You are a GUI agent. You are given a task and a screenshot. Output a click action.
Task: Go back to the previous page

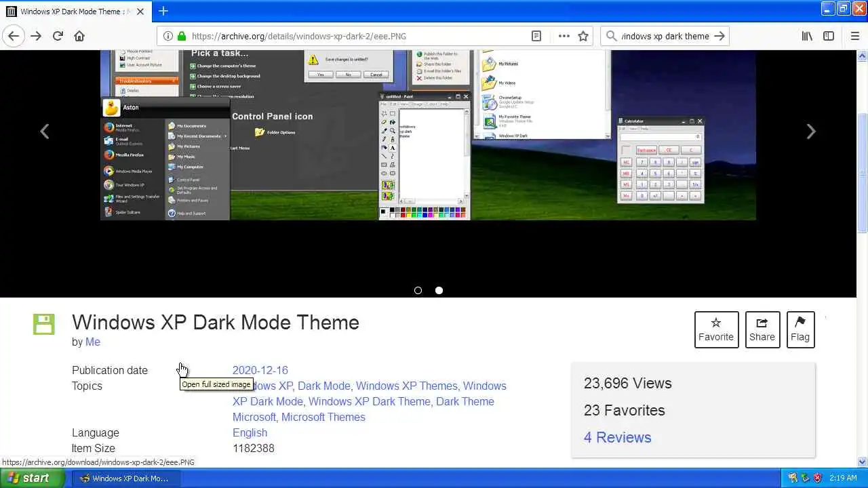[14, 36]
